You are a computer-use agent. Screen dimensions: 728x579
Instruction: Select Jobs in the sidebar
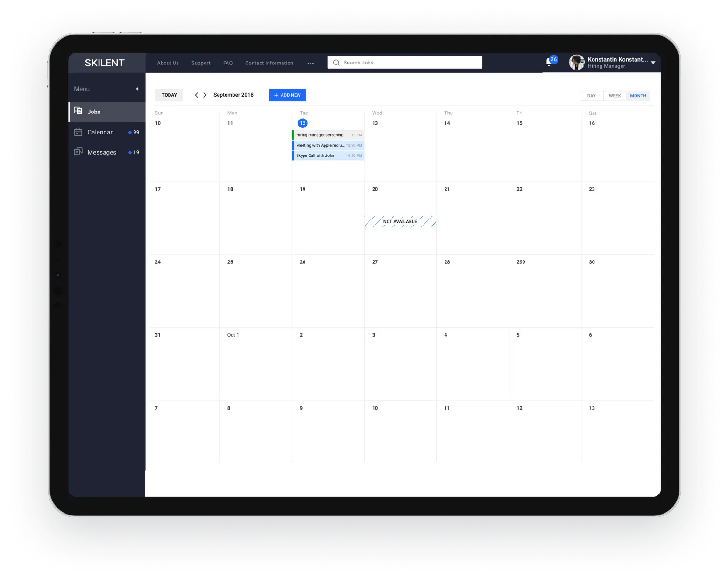(x=107, y=112)
